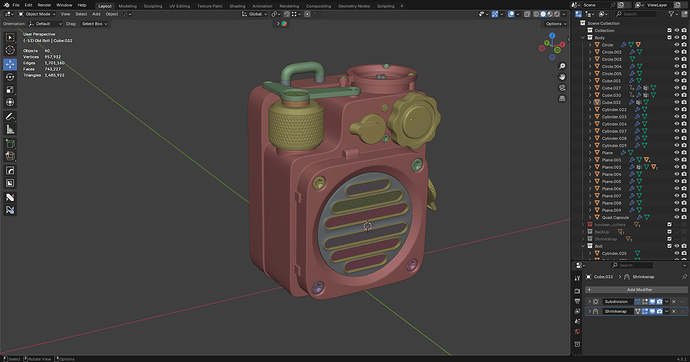Open the View Layer properties tab icon
Image resolution: width=690 pixels, height=362 pixels.
pyautogui.click(x=577, y=311)
